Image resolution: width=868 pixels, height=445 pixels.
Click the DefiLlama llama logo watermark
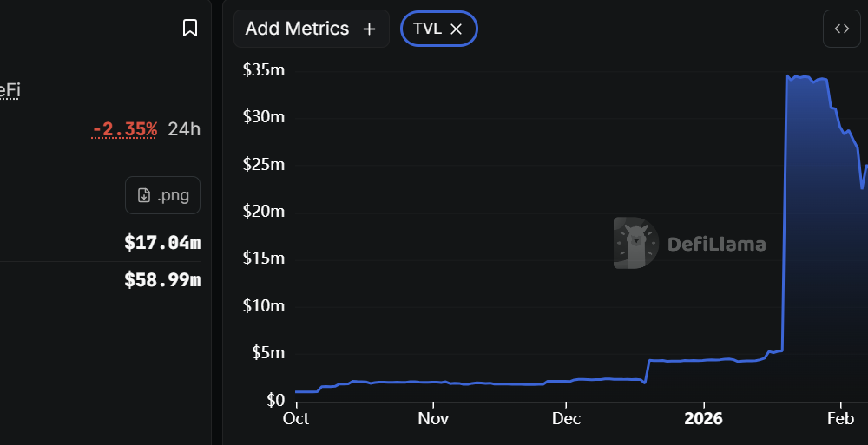pyautogui.click(x=636, y=243)
